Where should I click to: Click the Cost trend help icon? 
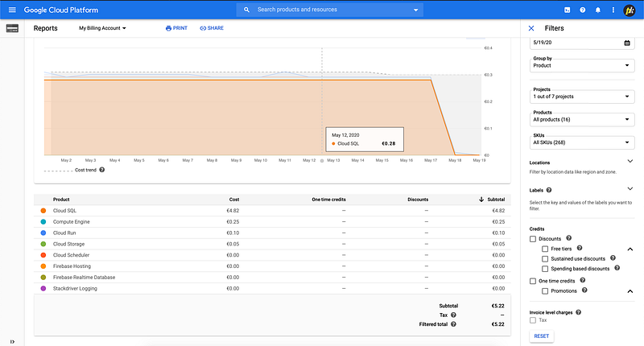point(102,170)
